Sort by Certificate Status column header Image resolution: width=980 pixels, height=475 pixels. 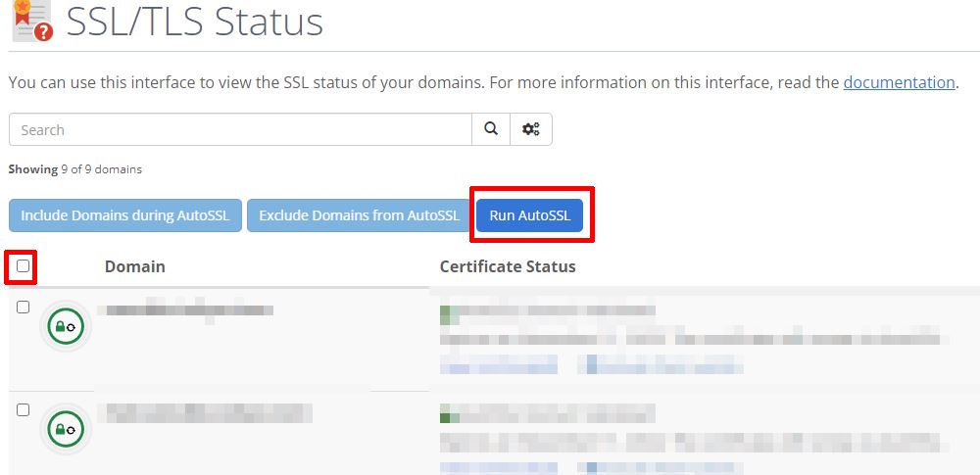click(507, 266)
